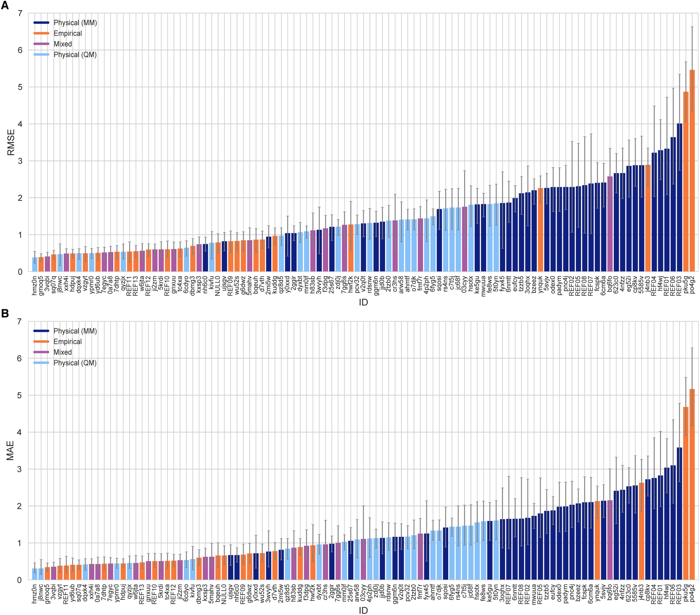Select 'Empirical' legend text in the RMSE chart
700x615 pixels.
click(x=68, y=33)
